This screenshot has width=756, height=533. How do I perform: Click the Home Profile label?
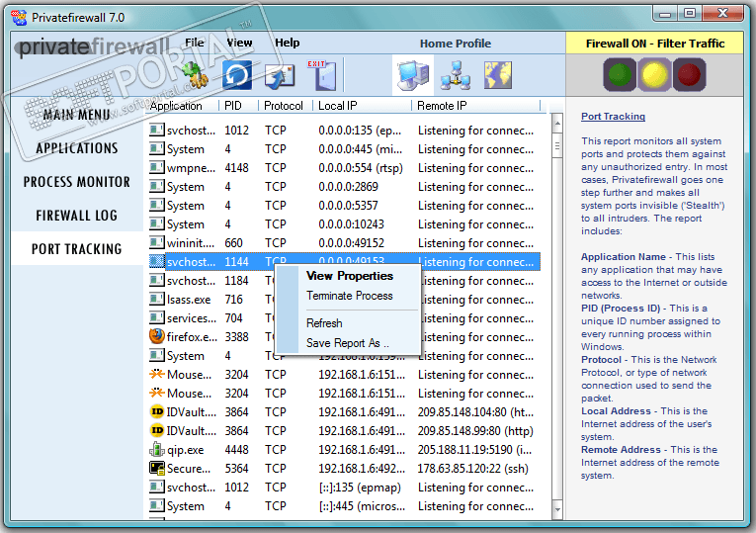tap(456, 44)
